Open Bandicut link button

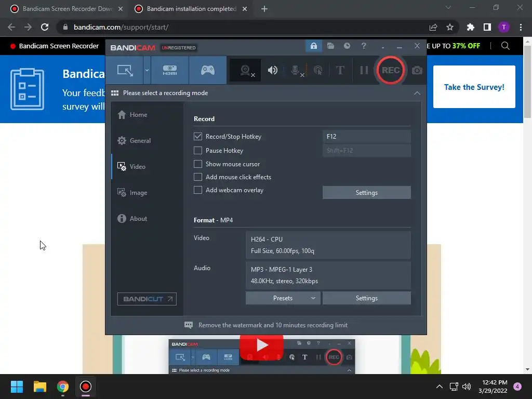[x=147, y=299]
